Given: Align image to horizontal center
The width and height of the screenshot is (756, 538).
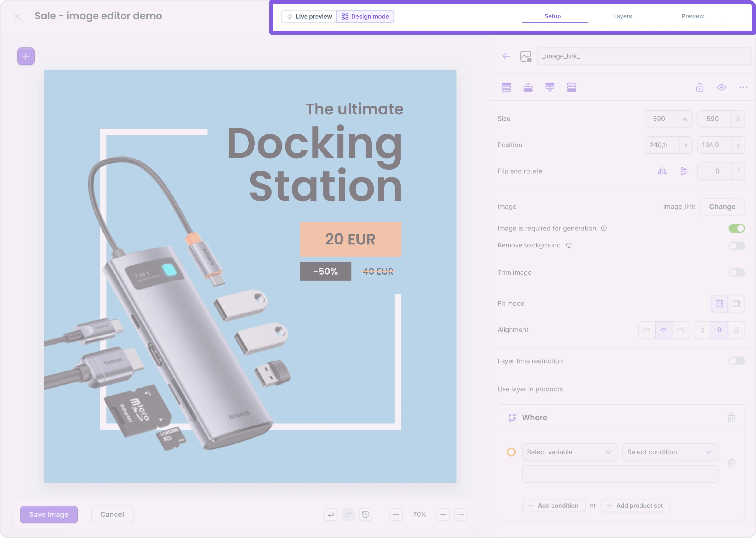Looking at the screenshot, I should (x=664, y=330).
